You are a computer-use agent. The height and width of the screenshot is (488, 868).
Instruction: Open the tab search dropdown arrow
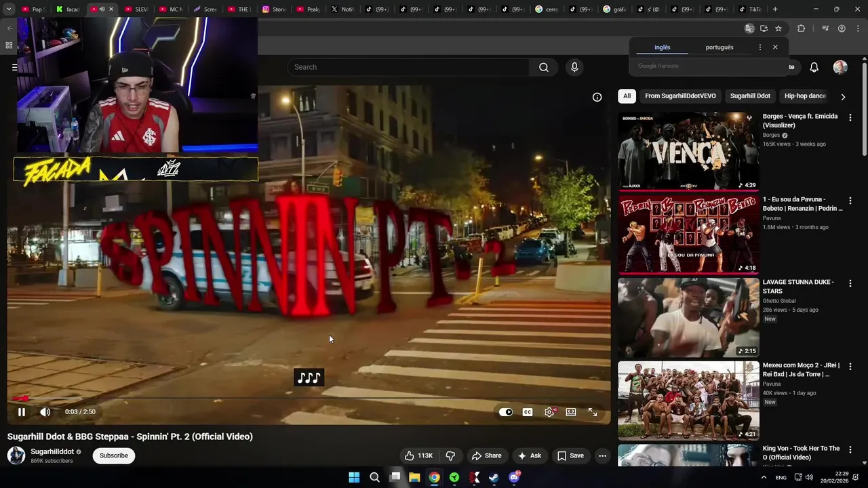(7, 9)
